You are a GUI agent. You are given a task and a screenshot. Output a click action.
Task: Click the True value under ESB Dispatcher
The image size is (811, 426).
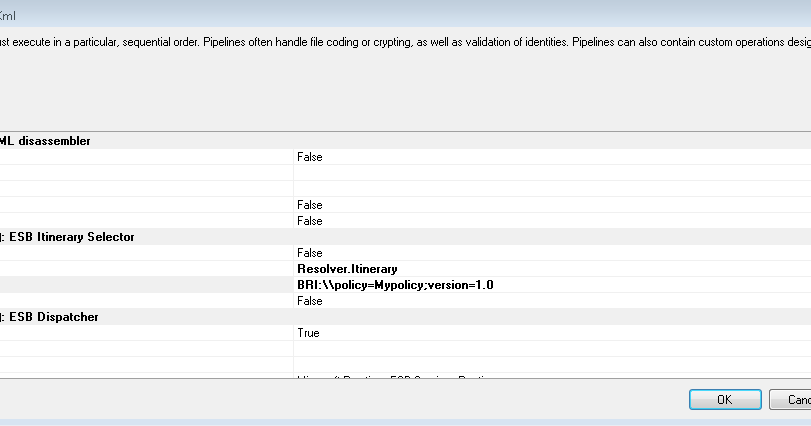[x=309, y=333]
